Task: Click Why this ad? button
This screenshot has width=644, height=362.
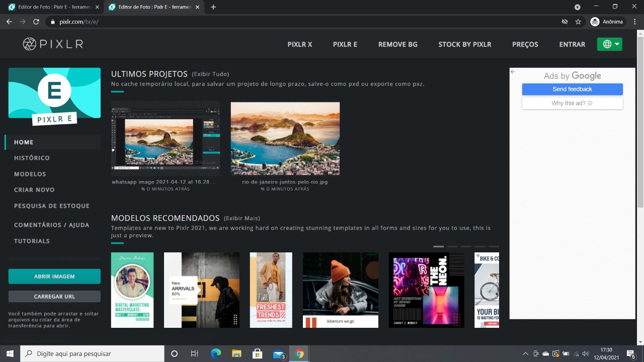Action: (573, 103)
